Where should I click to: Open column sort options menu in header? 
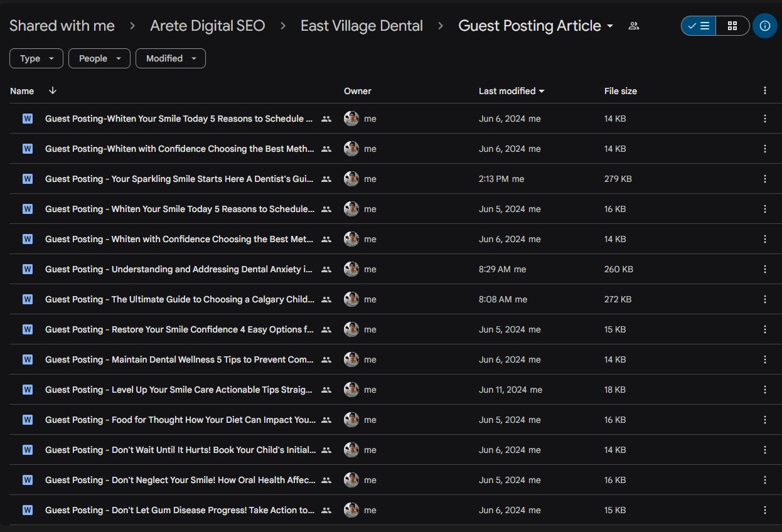tap(764, 91)
